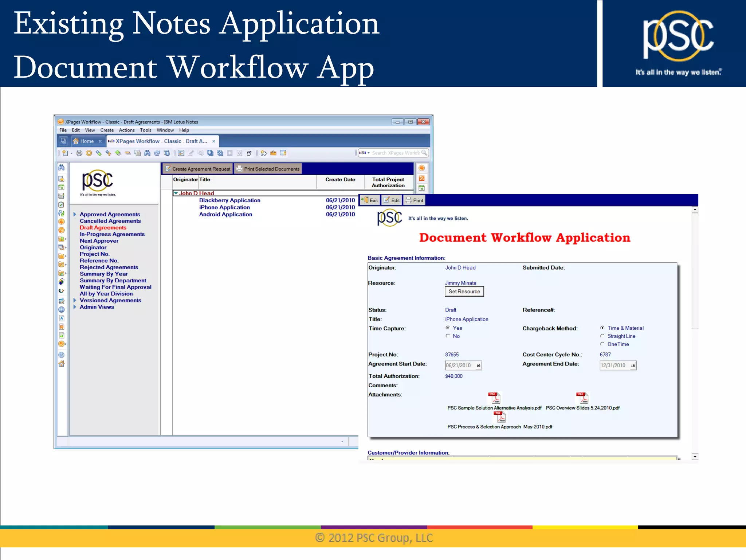Click the magnifier icon in the search box
This screenshot has height=560, width=746.
424,153
